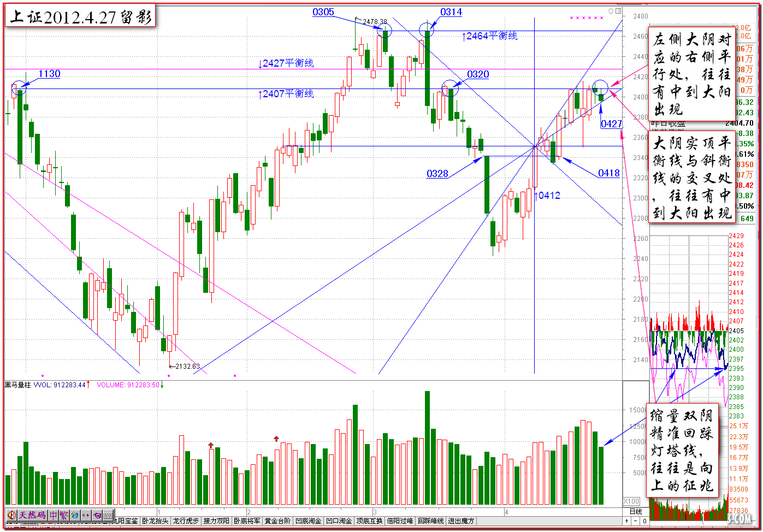Click the 上证2012.4.27留影 title box
This screenshot has height=532, width=763.
click(81, 16)
